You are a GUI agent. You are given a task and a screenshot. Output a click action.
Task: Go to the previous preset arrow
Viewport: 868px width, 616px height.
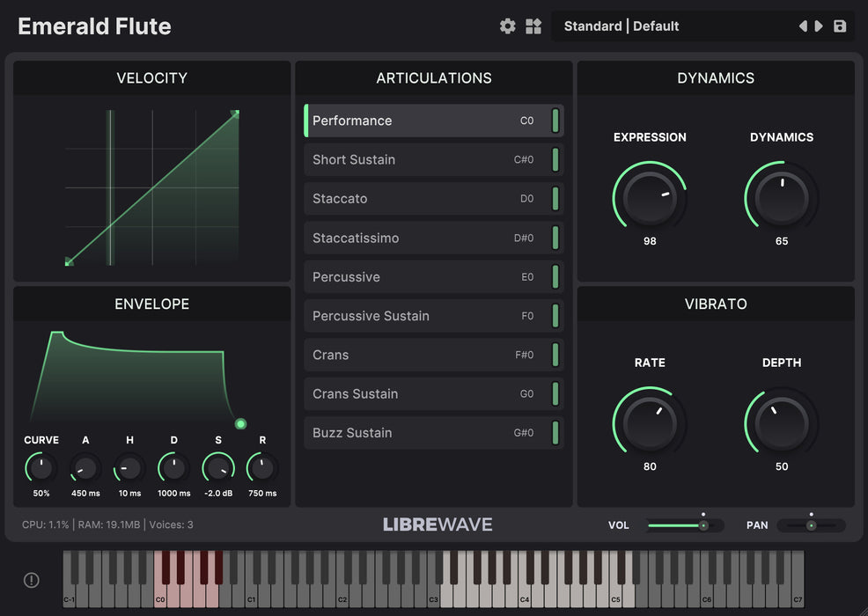click(803, 26)
